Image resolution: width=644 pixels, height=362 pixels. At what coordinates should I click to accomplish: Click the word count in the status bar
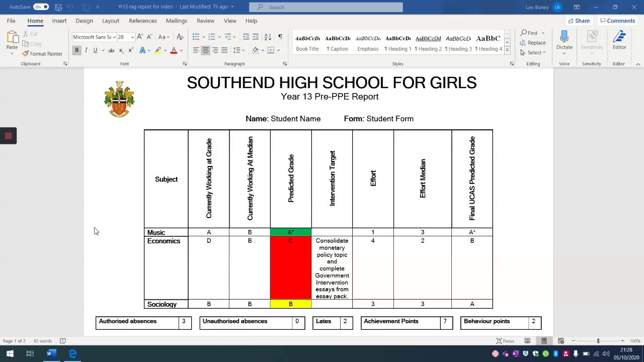(43, 341)
